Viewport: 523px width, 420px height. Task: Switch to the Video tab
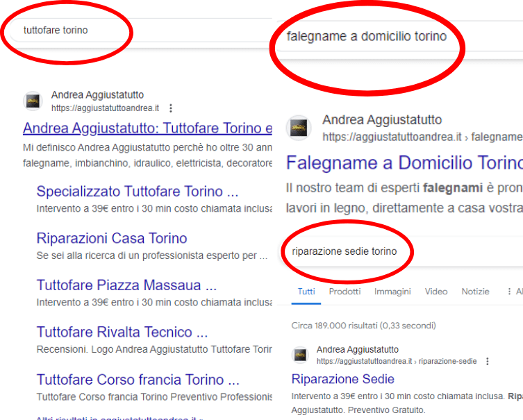point(436,292)
